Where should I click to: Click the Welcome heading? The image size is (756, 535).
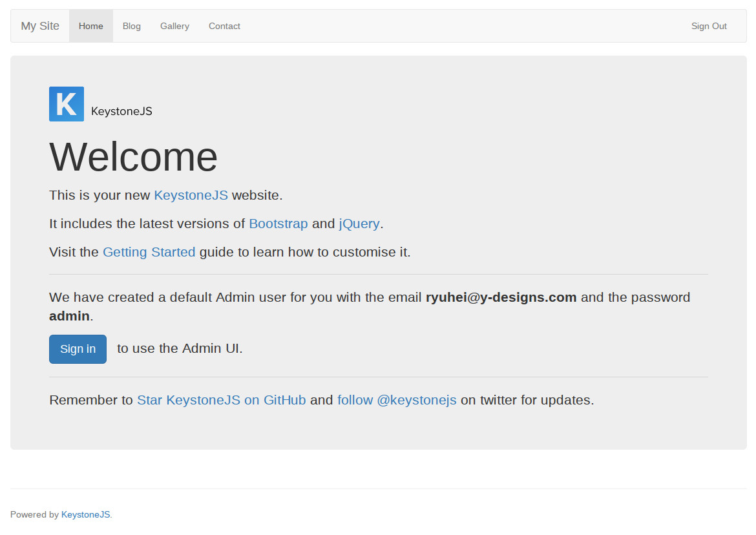[134, 156]
